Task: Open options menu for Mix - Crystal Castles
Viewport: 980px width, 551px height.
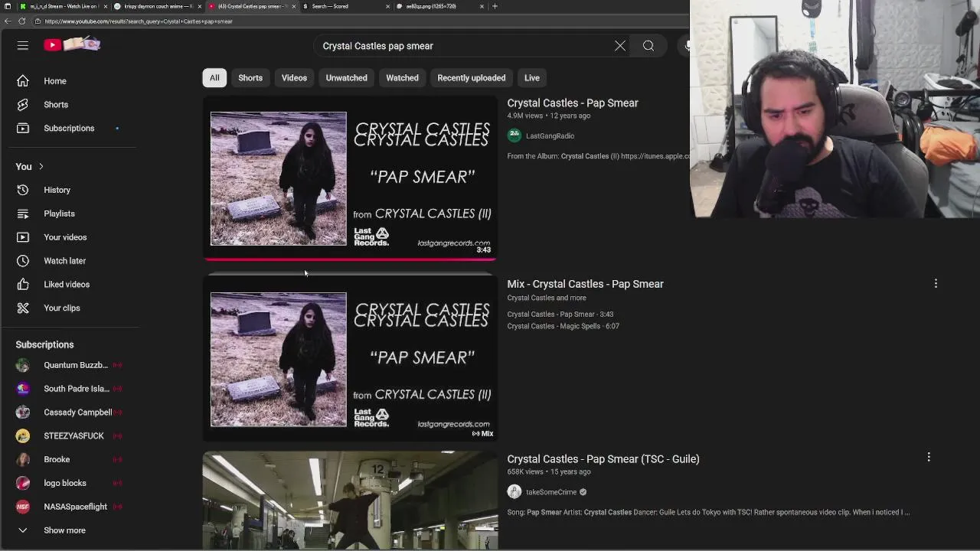Action: (x=936, y=284)
